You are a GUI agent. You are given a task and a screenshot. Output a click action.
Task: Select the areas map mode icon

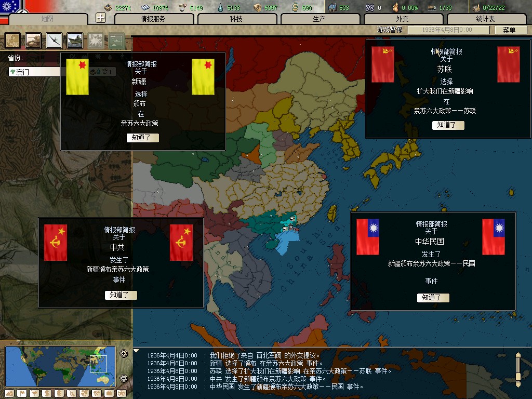(x=97, y=394)
